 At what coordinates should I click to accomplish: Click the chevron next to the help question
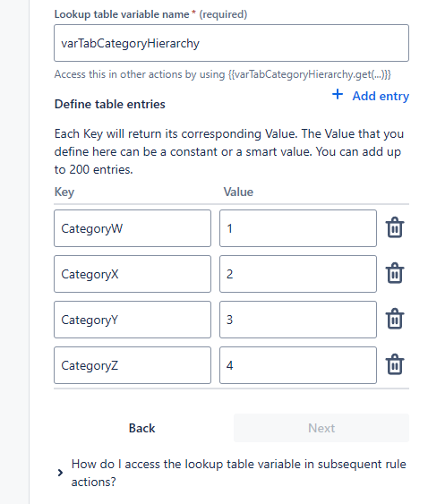coord(60,473)
